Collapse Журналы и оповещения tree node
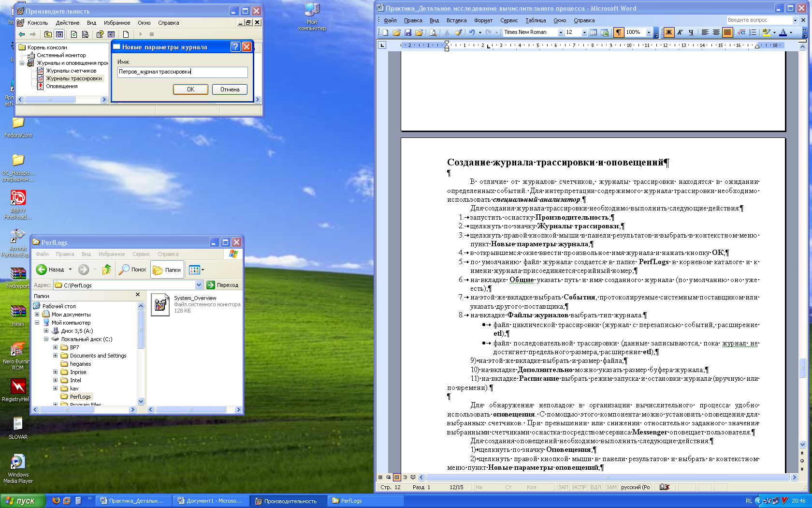The image size is (812, 508). pos(22,63)
